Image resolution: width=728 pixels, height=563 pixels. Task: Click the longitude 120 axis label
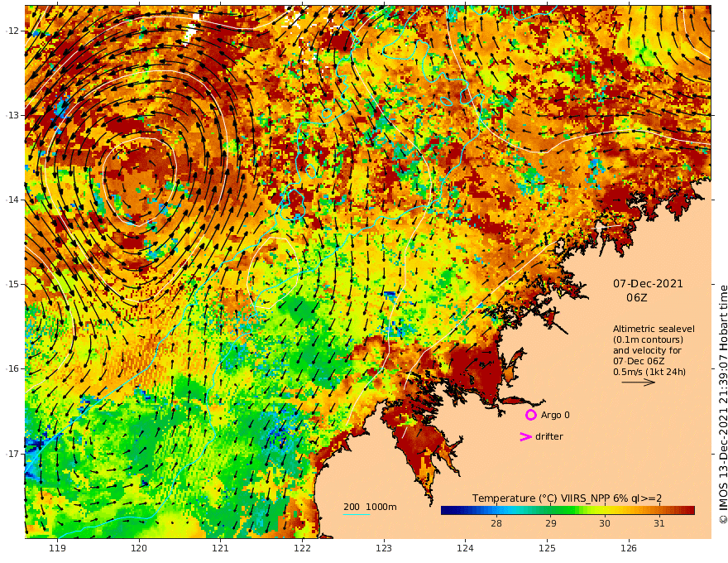(x=139, y=548)
